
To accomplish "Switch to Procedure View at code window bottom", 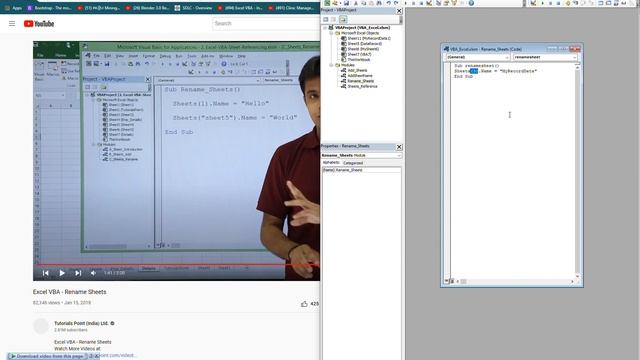I will pyautogui.click(x=447, y=281).
